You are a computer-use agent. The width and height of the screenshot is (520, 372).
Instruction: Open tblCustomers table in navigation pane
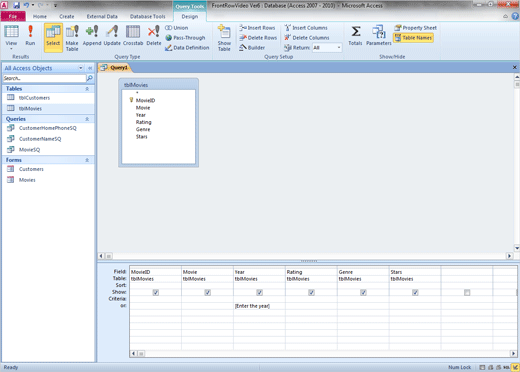pos(48,98)
